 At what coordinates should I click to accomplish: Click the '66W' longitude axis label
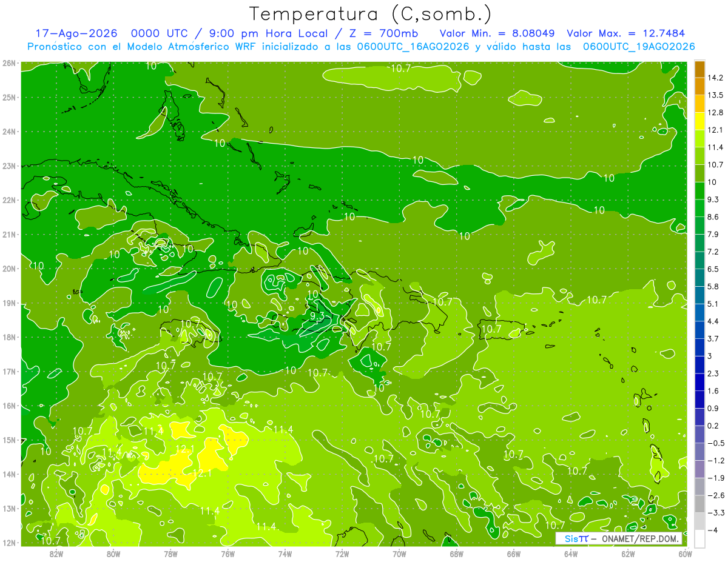pyautogui.click(x=513, y=554)
